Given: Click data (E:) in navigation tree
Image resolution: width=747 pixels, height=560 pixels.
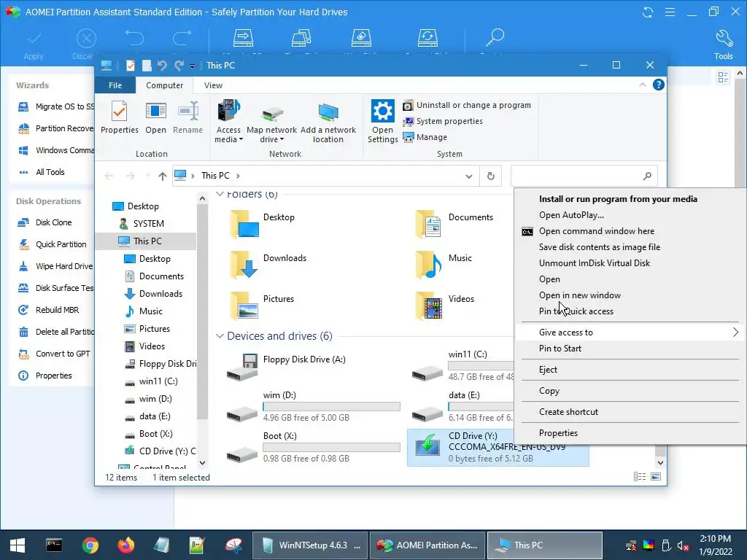Looking at the screenshot, I should coord(147,416).
